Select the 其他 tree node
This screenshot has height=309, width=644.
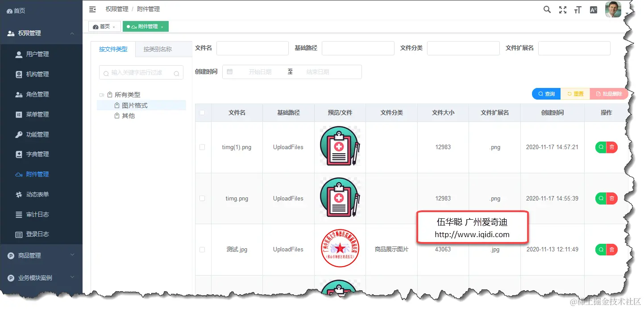(128, 116)
